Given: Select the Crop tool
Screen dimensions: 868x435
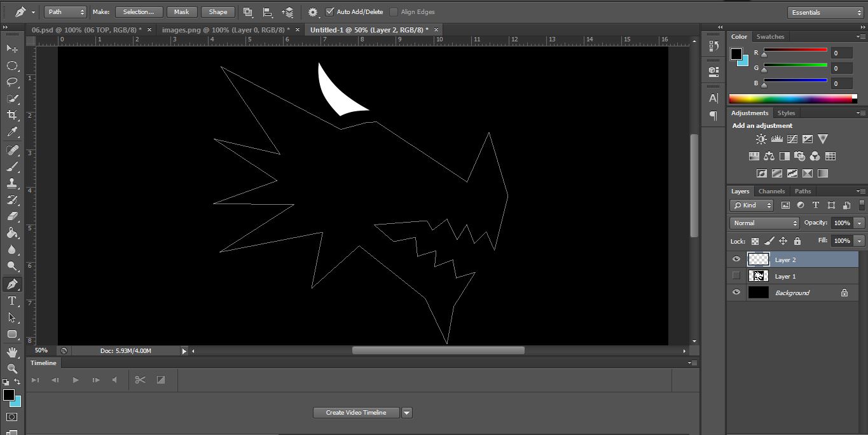Looking at the screenshot, I should pos(12,115).
